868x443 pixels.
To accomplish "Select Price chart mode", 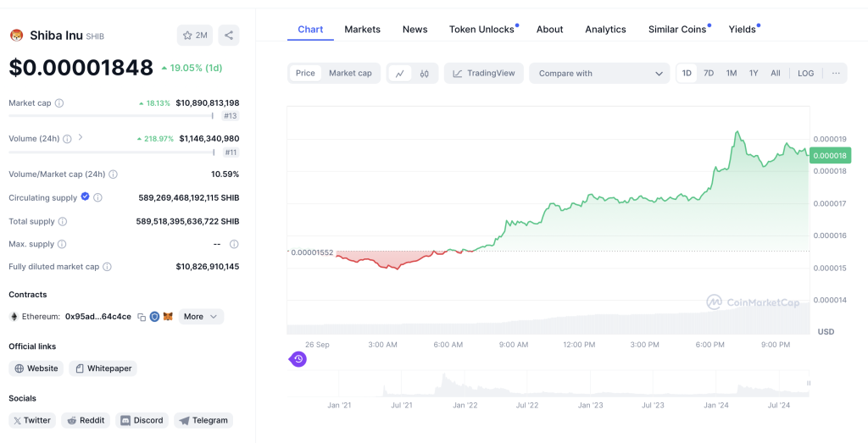I will pyautogui.click(x=305, y=73).
